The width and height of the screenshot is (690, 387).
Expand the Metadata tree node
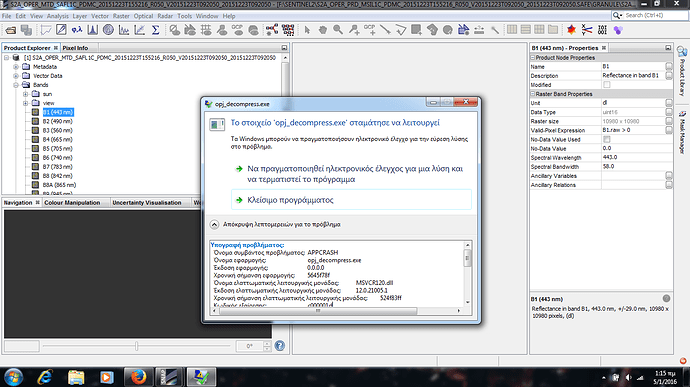click(x=16, y=67)
